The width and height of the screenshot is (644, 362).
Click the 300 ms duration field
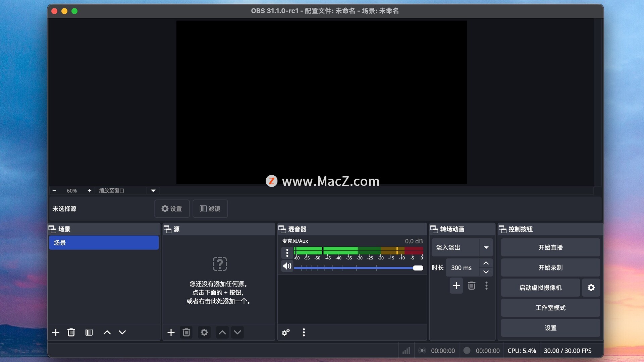coord(463,268)
